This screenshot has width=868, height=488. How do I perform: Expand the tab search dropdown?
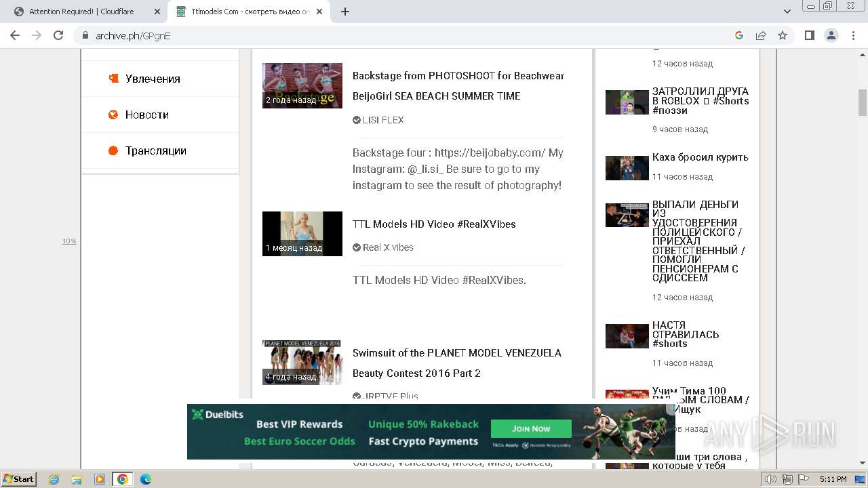pyautogui.click(x=787, y=12)
